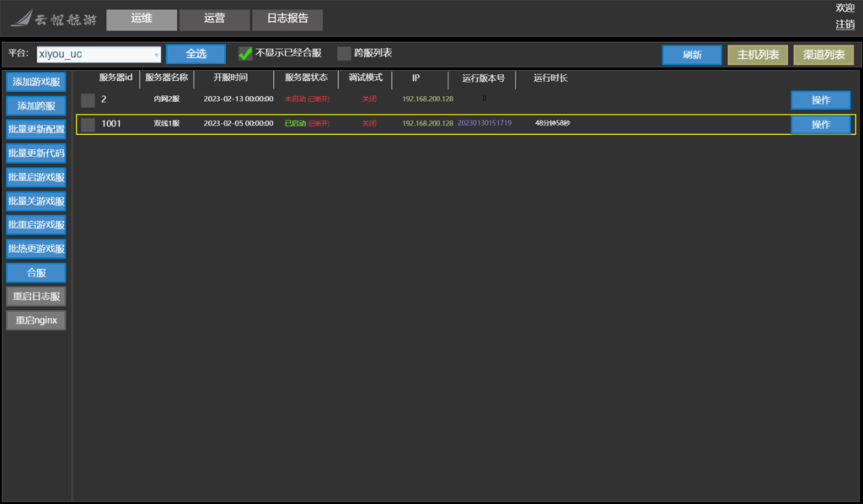The height and width of the screenshot is (504, 863).
Task: Click 操作 for the 内网2服 row
Action: click(820, 100)
